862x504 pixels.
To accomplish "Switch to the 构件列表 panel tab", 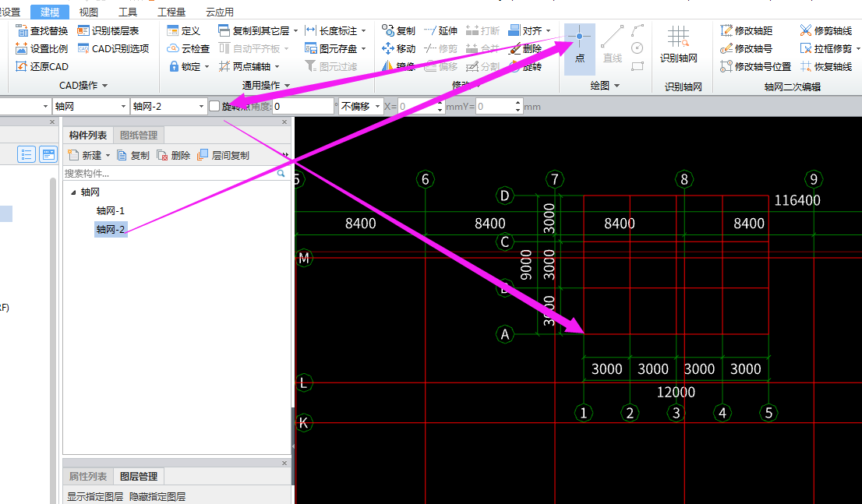I will pyautogui.click(x=88, y=136).
